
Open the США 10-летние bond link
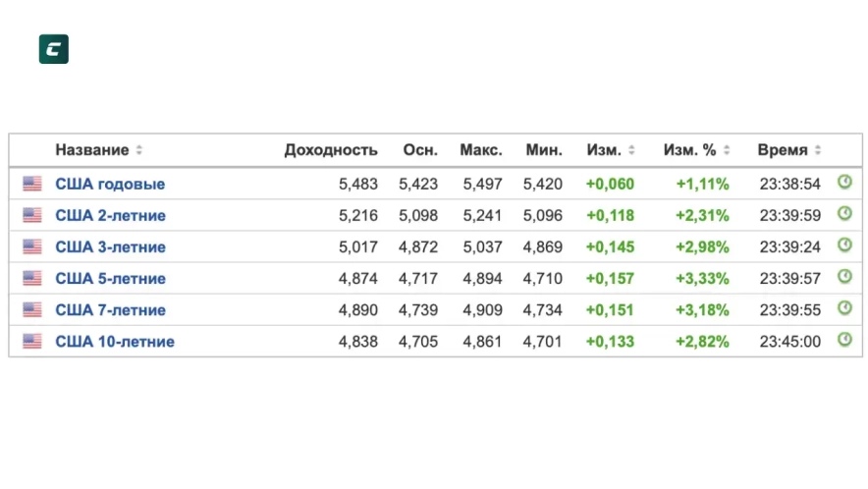[115, 341]
